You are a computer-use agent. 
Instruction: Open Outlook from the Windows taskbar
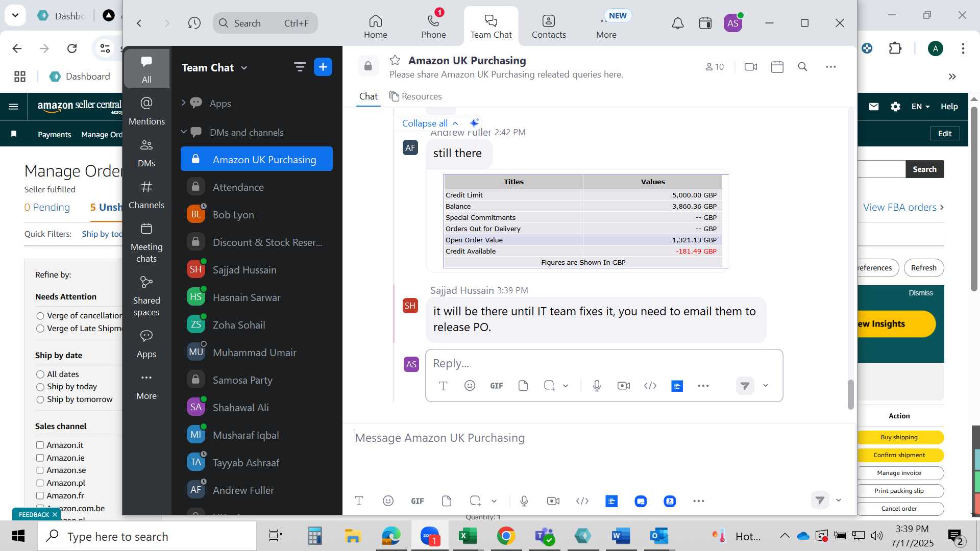point(659,536)
